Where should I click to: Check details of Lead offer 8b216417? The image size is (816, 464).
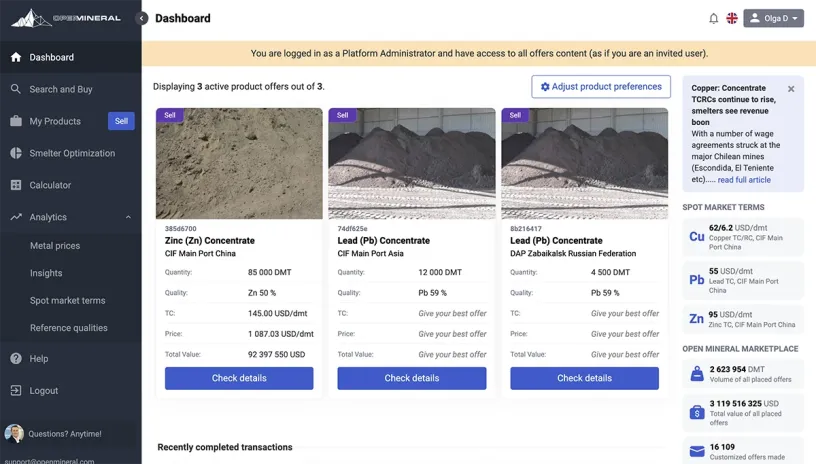coord(584,378)
